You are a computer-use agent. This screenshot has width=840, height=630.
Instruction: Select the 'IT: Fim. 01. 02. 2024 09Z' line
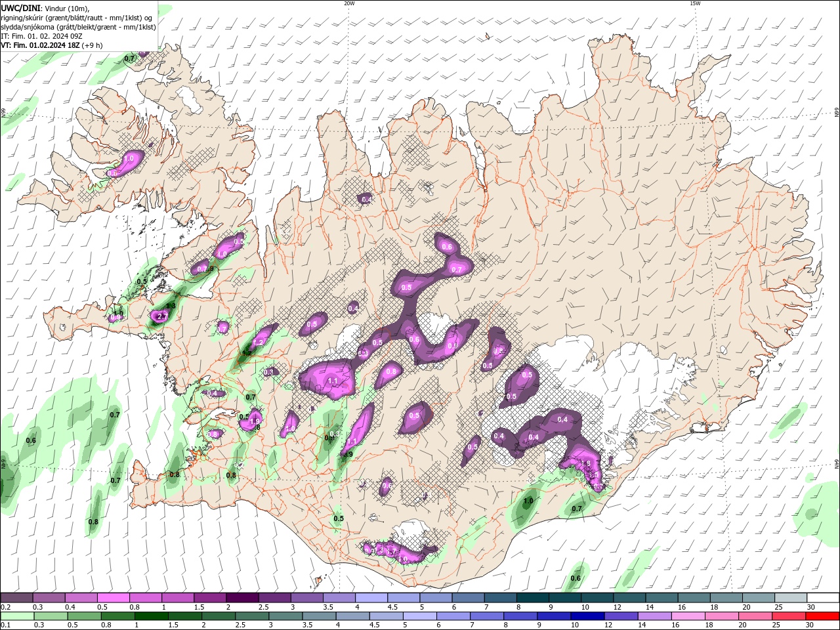coord(41,36)
